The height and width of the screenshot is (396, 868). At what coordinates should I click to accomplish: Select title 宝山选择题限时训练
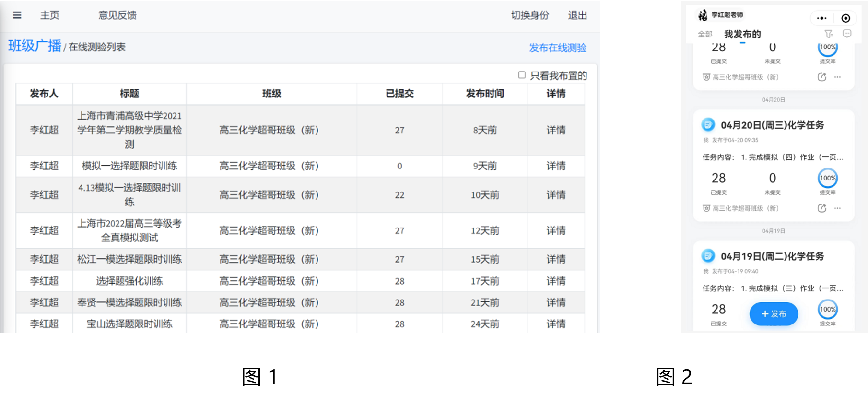point(129,324)
